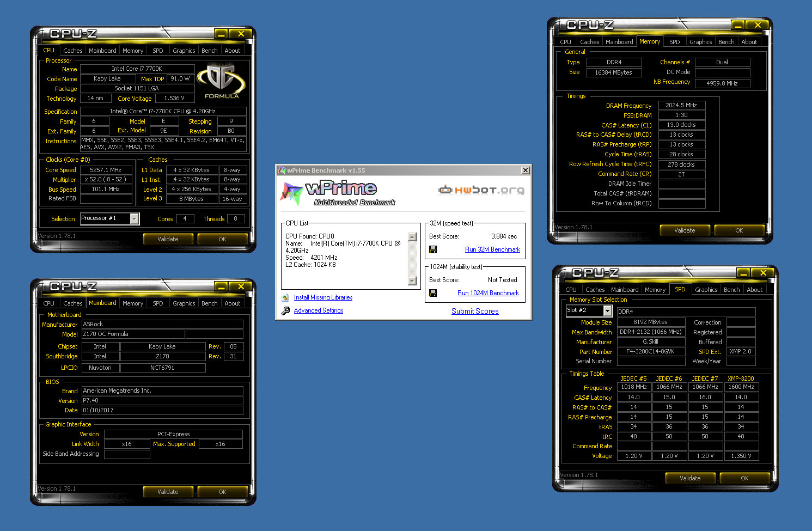
Task: Click the Bus Speed 101.1 MHz value
Action: (x=106, y=189)
